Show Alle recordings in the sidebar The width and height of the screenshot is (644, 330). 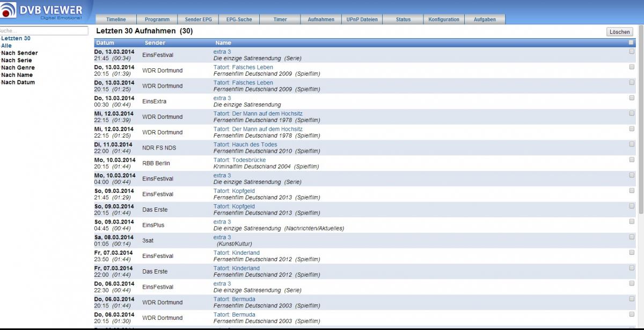(6, 46)
